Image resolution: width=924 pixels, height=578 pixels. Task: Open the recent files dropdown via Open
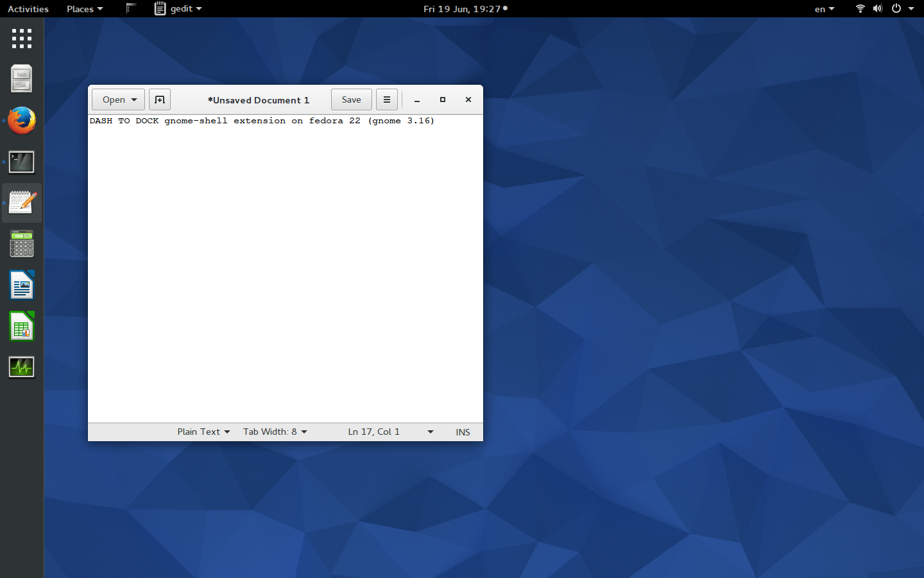click(x=119, y=100)
